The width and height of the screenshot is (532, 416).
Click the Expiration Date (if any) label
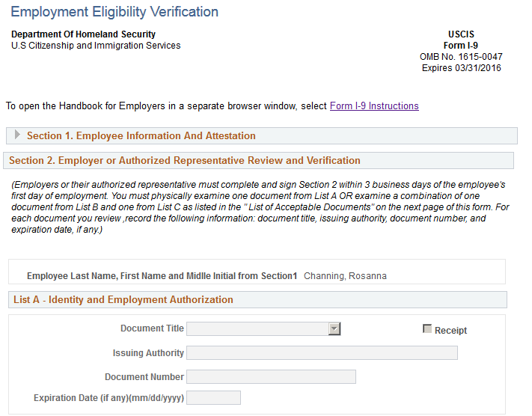pyautogui.click(x=108, y=398)
